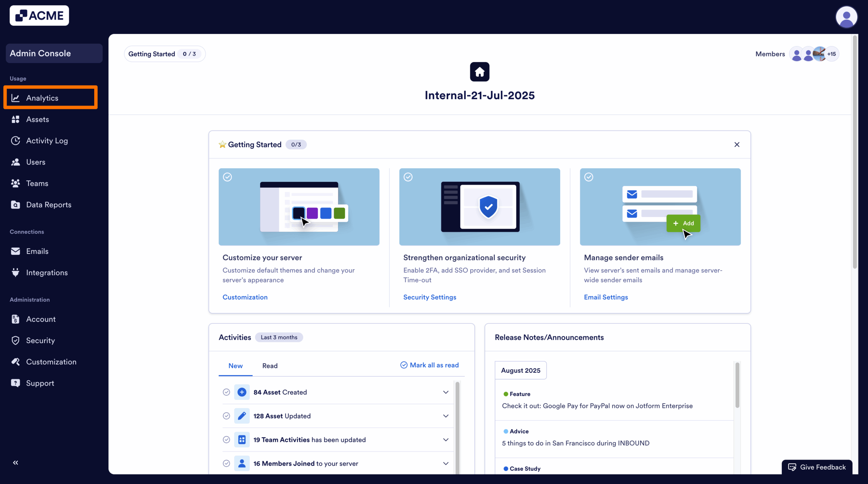The width and height of the screenshot is (868, 484).
Task: Expand the 84 Asset Created row
Action: tap(446, 392)
